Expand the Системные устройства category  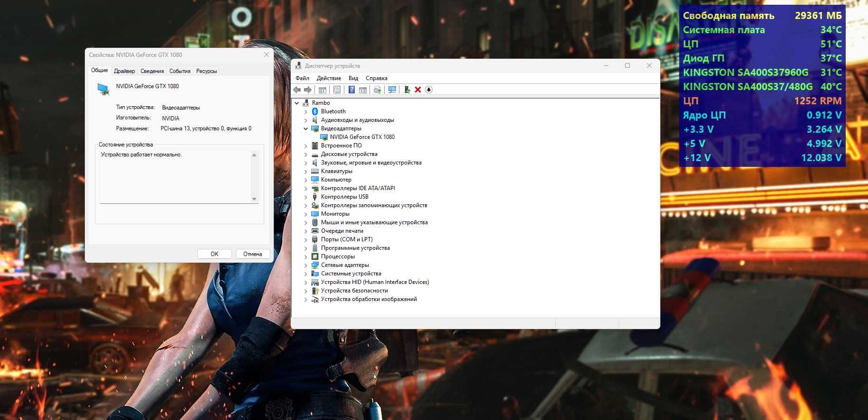(x=306, y=274)
